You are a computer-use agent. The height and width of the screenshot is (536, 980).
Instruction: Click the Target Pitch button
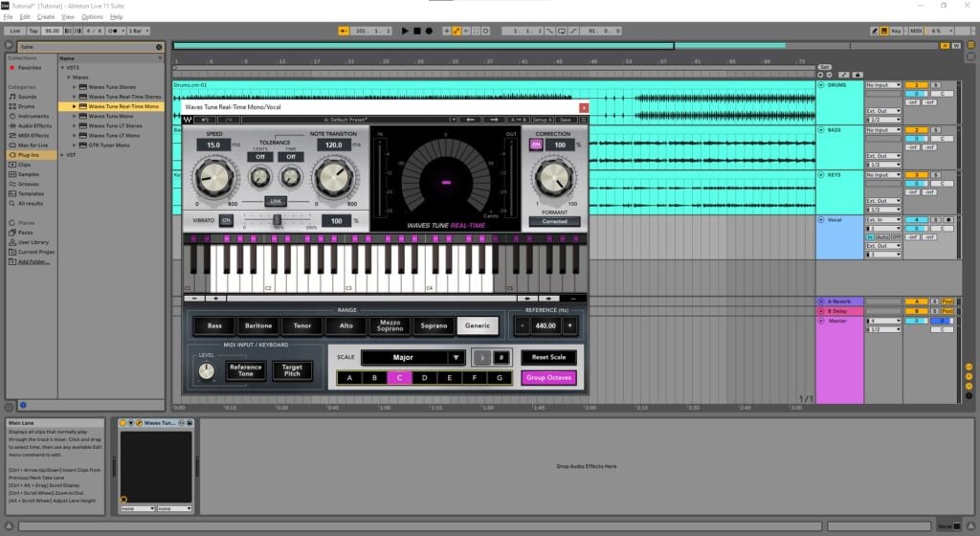[292, 370]
